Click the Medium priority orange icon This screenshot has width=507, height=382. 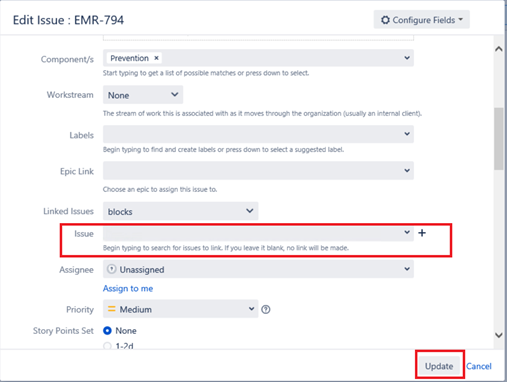click(112, 309)
